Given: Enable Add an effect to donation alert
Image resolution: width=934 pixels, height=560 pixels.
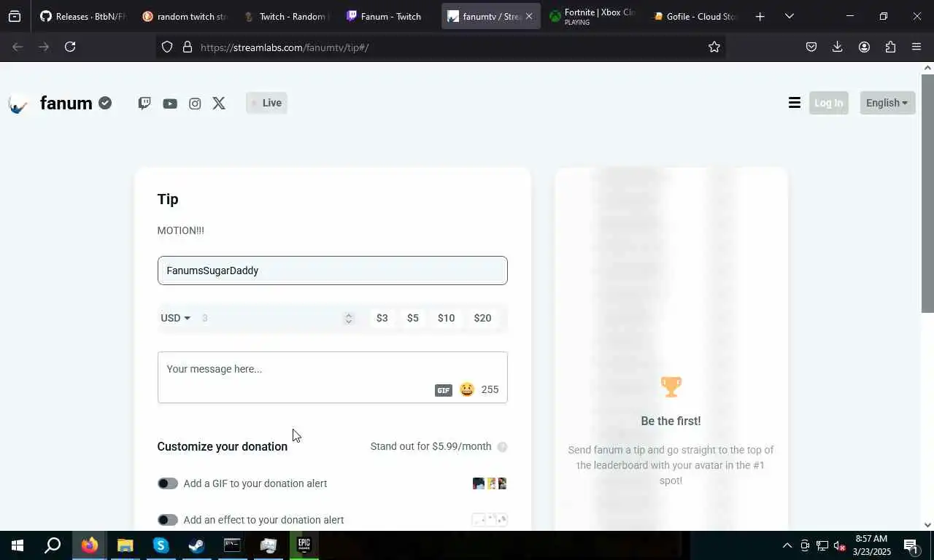Looking at the screenshot, I should (168, 520).
